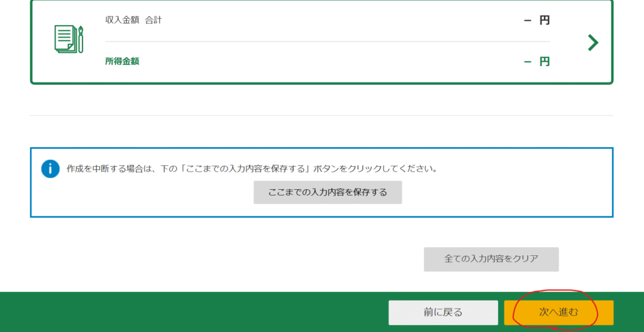Click the 円 unit in the 所得金額 row
The height and width of the screenshot is (332, 644).
tap(545, 62)
